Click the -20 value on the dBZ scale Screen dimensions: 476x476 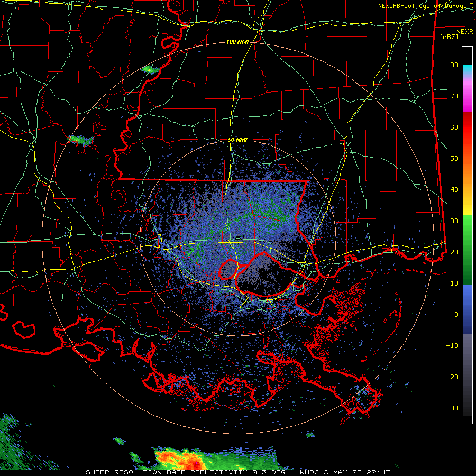click(x=452, y=377)
